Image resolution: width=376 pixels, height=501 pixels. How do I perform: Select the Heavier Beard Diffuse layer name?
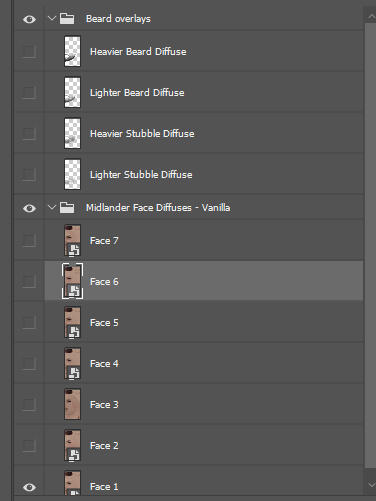click(x=138, y=52)
